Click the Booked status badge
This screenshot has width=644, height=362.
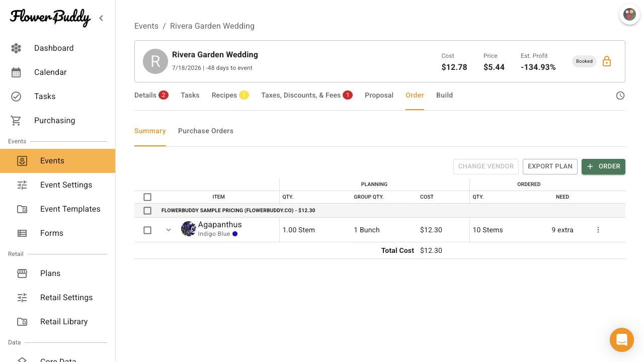pos(584,61)
